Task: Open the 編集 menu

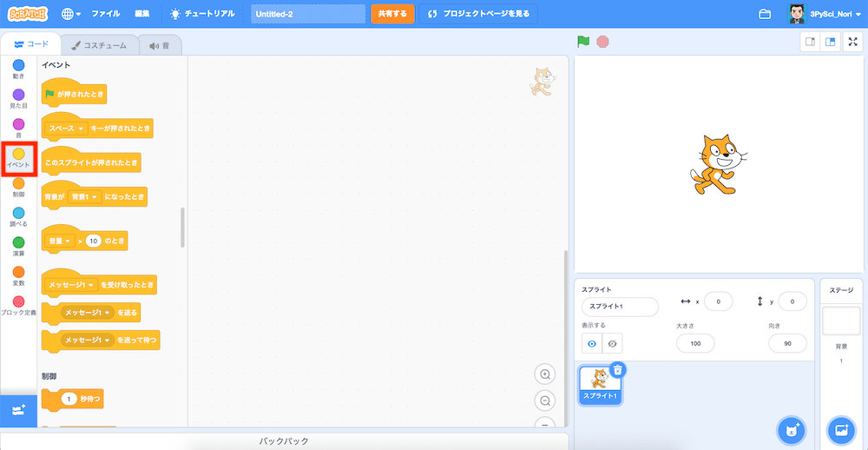Action: [x=142, y=14]
